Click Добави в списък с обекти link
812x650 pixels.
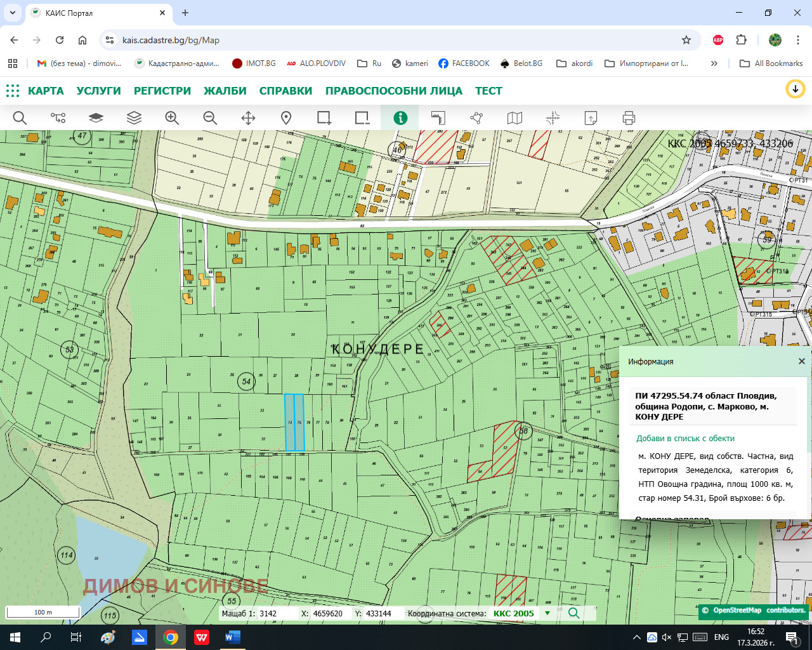685,438
